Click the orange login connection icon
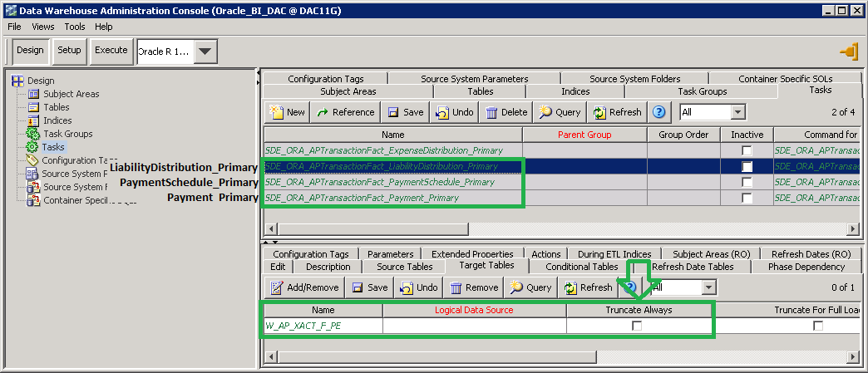The image size is (868, 373). pyautogui.click(x=848, y=52)
